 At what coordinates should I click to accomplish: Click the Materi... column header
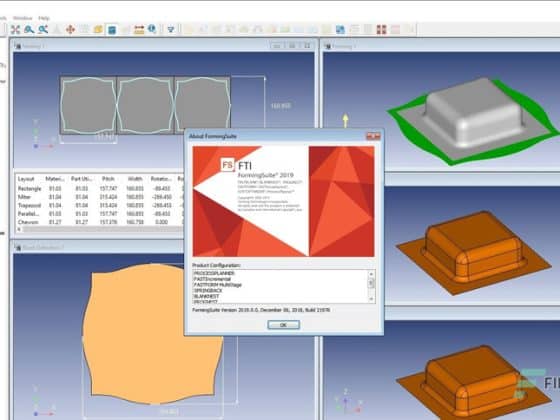[55, 179]
